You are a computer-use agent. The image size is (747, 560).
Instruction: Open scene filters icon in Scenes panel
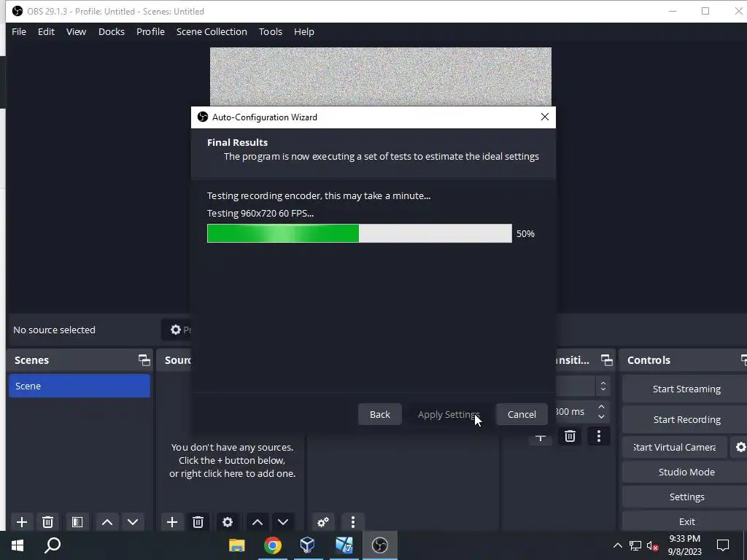click(77, 522)
